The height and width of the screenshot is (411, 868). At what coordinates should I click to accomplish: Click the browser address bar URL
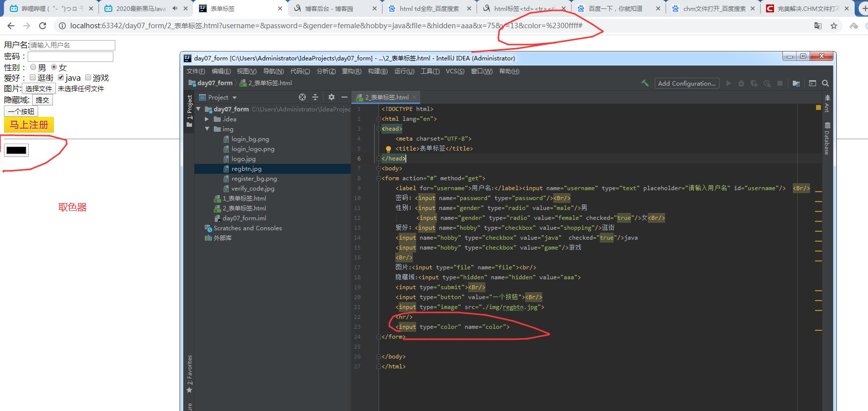[327, 26]
